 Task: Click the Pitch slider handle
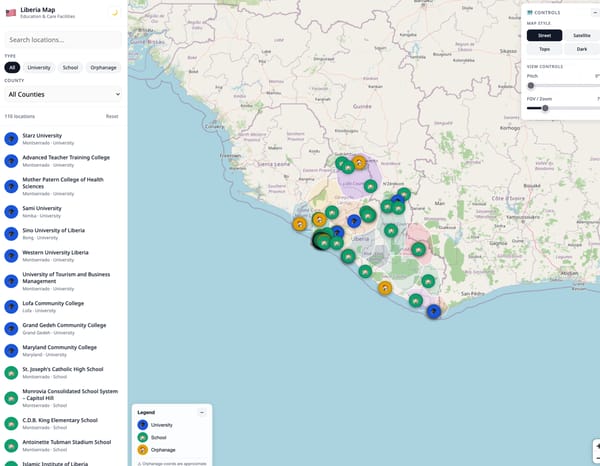click(530, 86)
